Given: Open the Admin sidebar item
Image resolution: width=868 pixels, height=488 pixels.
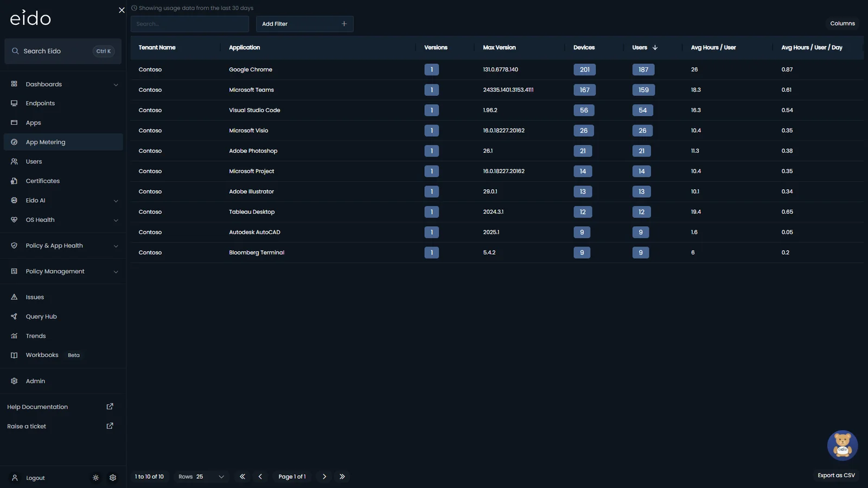Looking at the screenshot, I should 63,381.
